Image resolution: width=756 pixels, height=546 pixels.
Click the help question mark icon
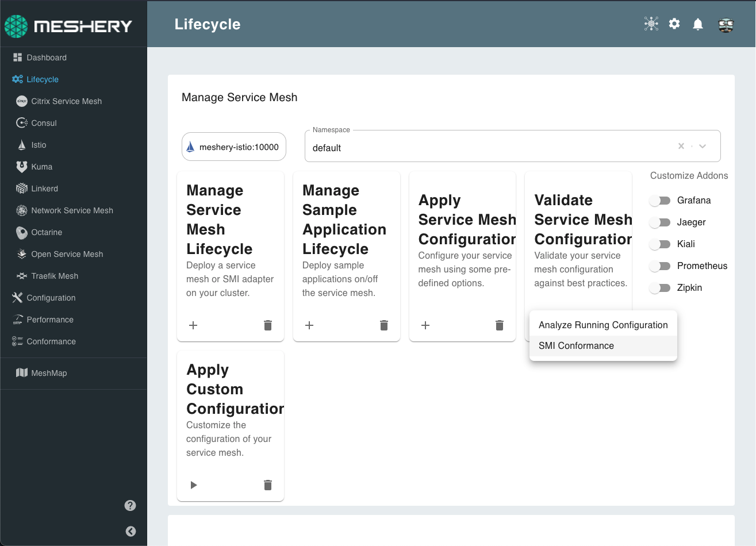(x=131, y=506)
